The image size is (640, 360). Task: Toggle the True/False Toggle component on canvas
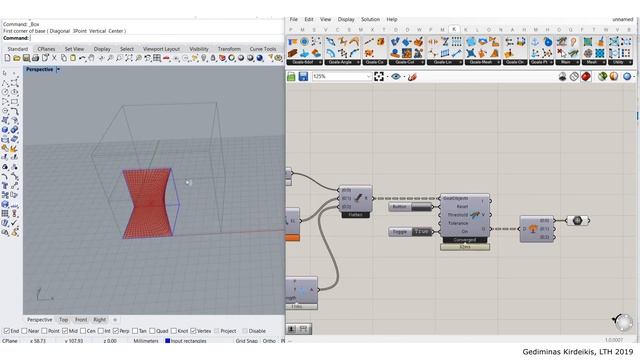click(410, 232)
